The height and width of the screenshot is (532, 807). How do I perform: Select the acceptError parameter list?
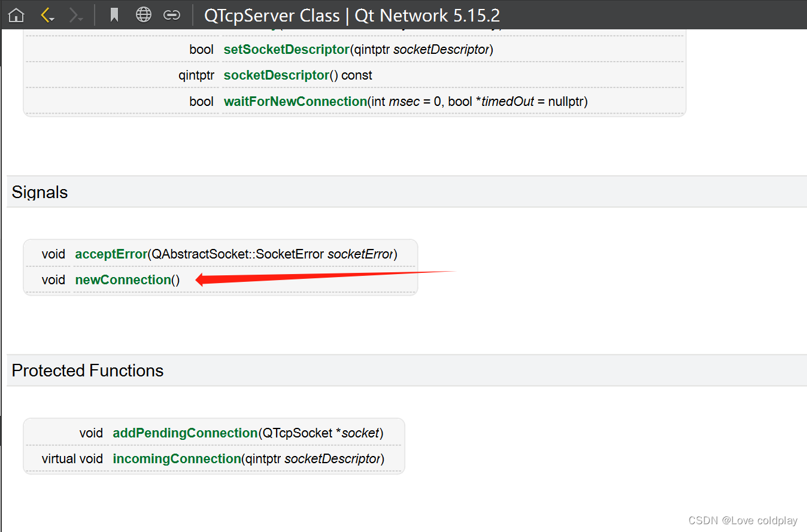[x=272, y=254]
